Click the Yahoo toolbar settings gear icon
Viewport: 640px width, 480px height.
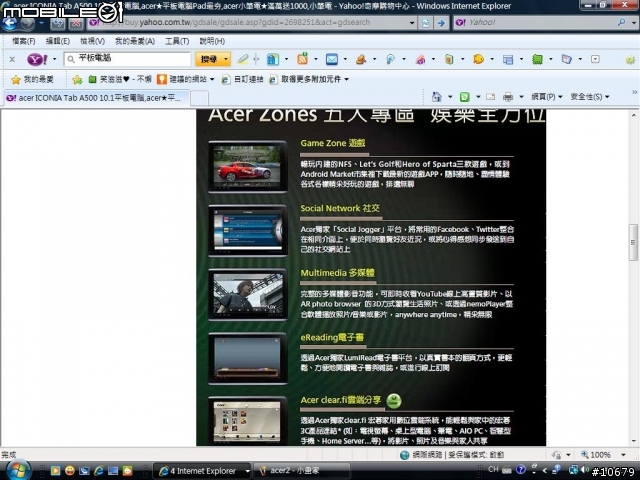pyautogui.click(x=630, y=60)
